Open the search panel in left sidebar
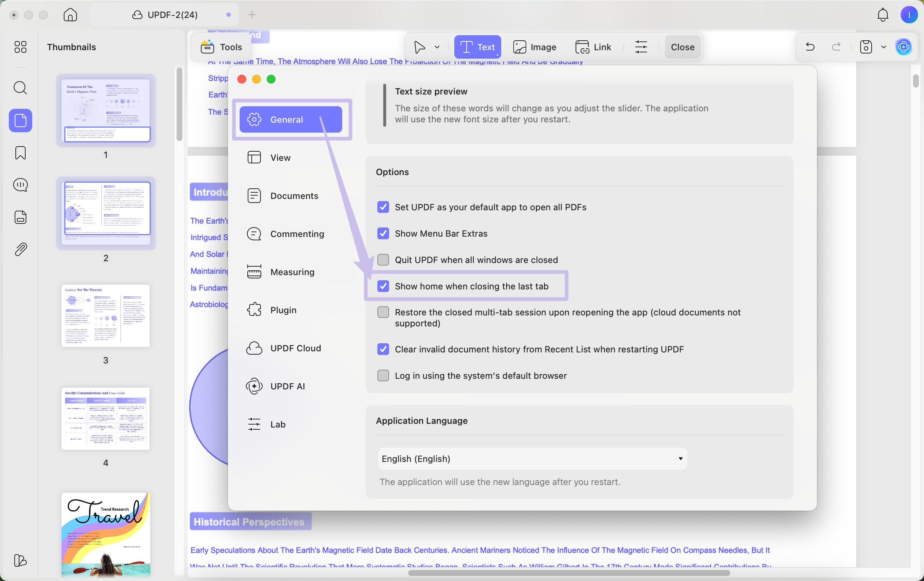Screen dimensions: 924x581 [21, 88]
